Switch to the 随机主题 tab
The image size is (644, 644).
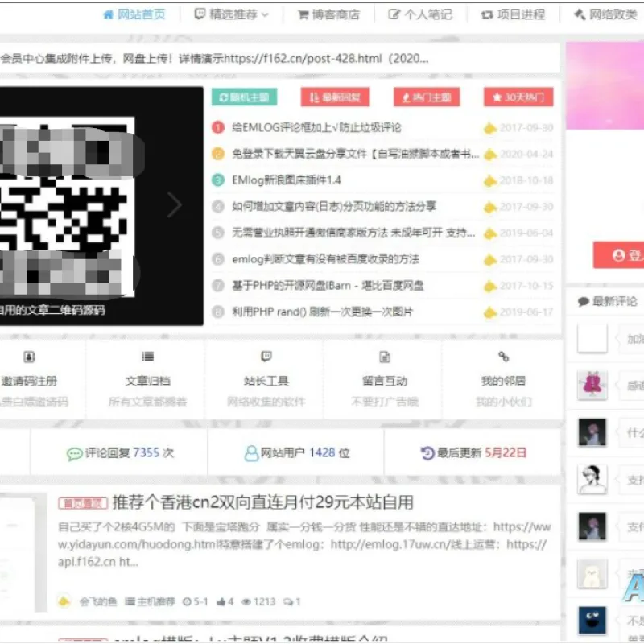click(x=245, y=97)
